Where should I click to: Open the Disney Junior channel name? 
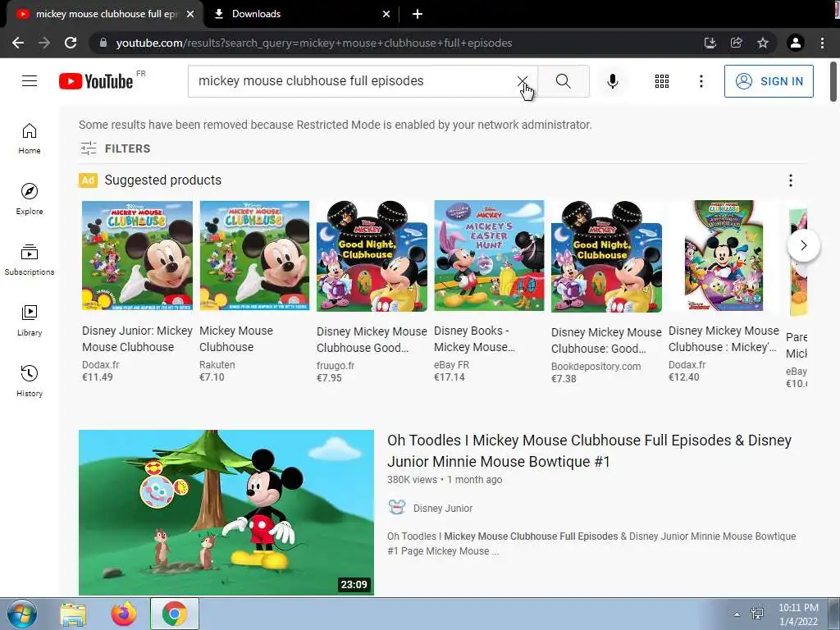point(442,509)
